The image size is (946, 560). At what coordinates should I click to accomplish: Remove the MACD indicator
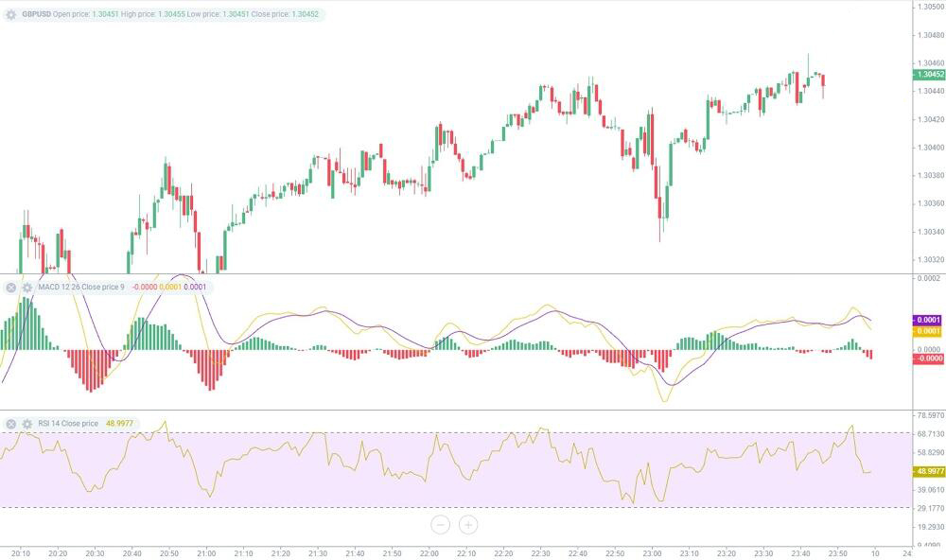pos(11,288)
